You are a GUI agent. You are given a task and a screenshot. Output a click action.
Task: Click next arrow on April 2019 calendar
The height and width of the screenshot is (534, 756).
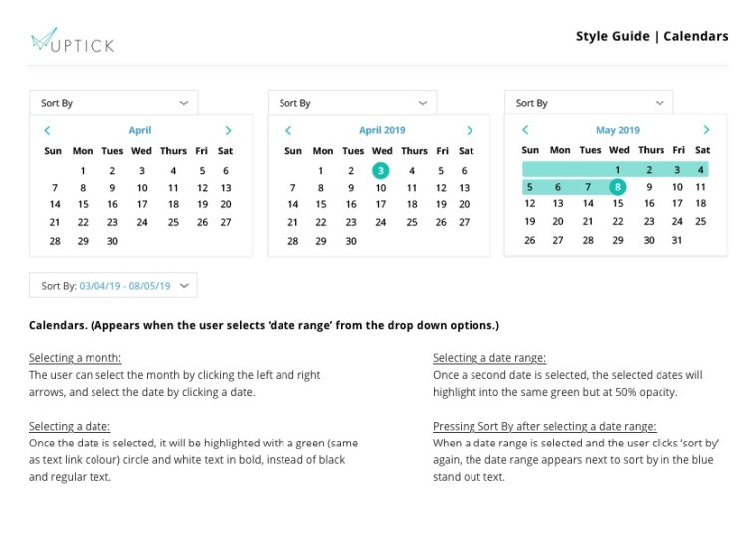coord(470,130)
